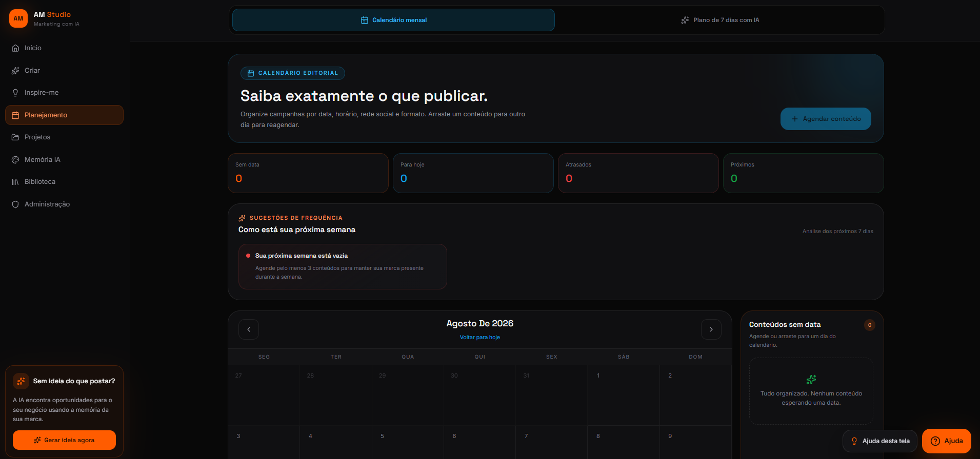
Task: Select day 6 in the calendar
Action: [480, 442]
